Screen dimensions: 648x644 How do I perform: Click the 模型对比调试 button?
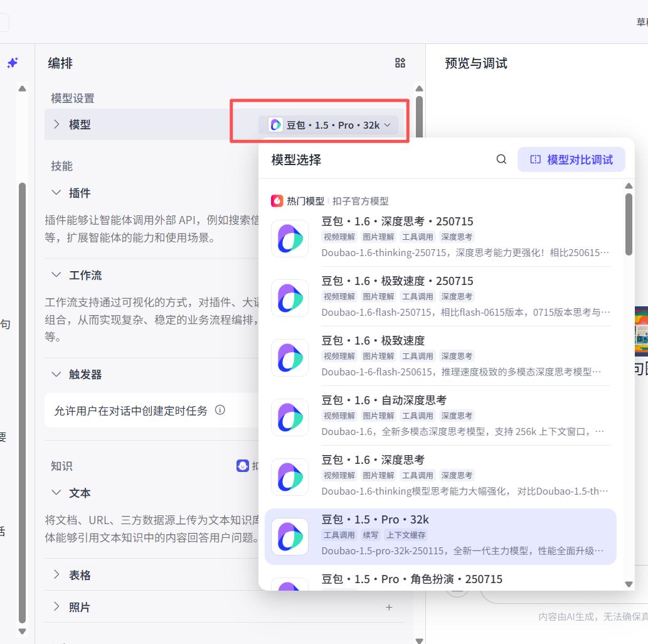(x=571, y=159)
